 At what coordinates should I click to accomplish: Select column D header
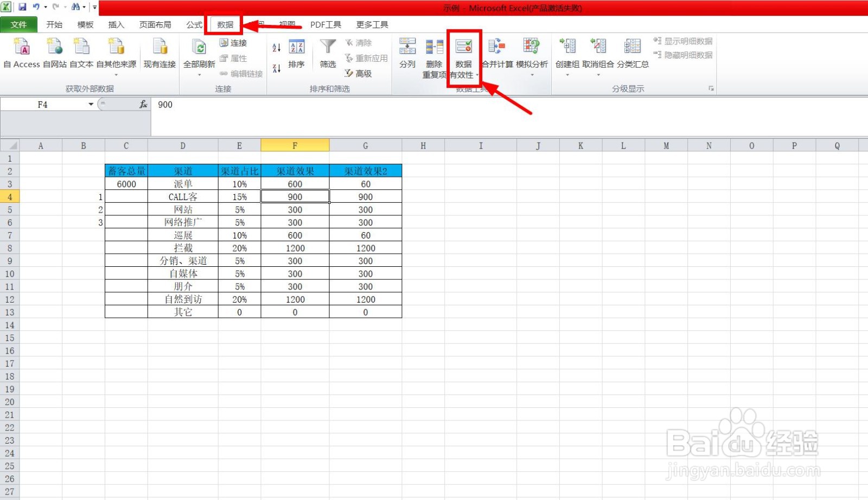(183, 145)
